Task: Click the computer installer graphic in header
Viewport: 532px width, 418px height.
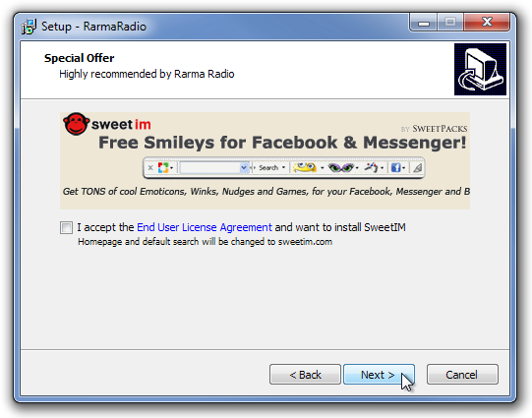Action: (480, 69)
